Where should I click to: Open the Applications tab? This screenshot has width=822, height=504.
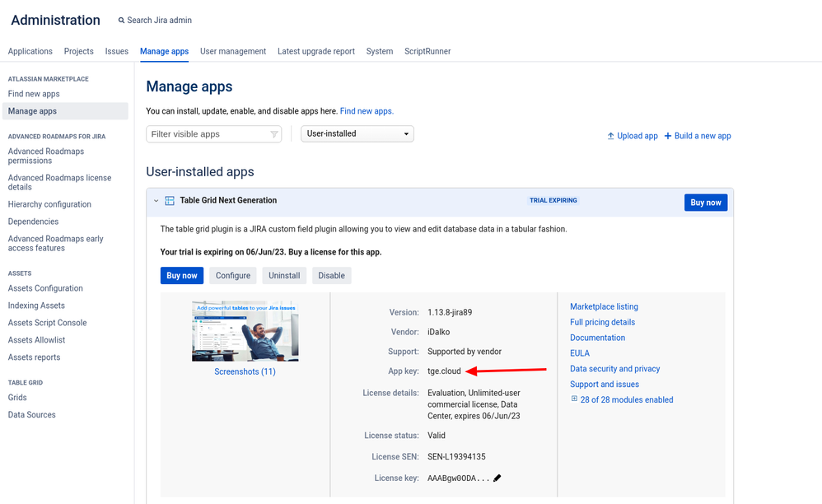(x=30, y=51)
